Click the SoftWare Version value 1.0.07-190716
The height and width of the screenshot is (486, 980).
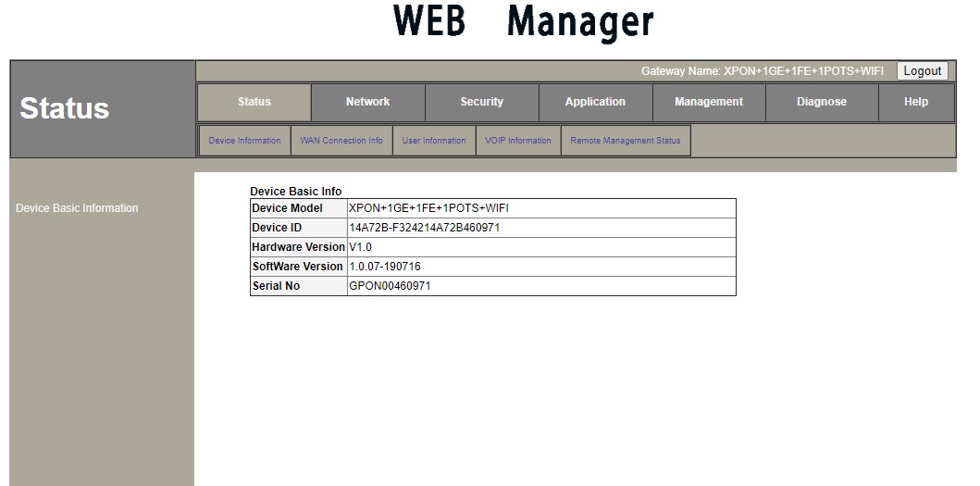(384, 267)
